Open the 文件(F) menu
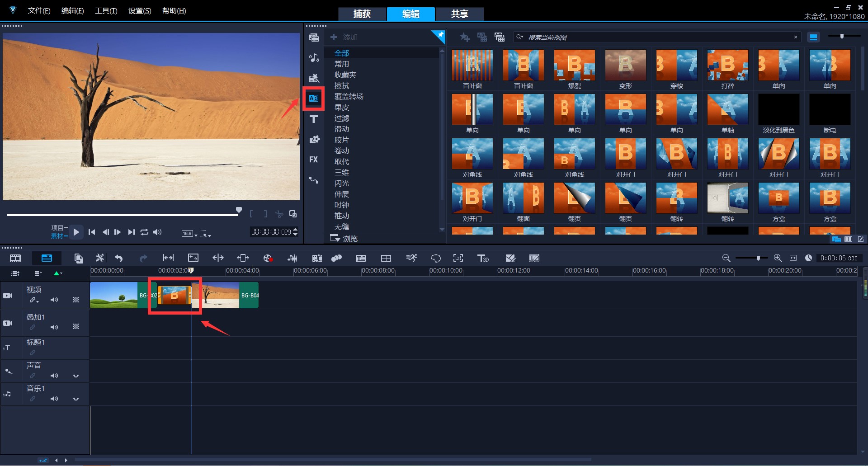 (x=39, y=10)
